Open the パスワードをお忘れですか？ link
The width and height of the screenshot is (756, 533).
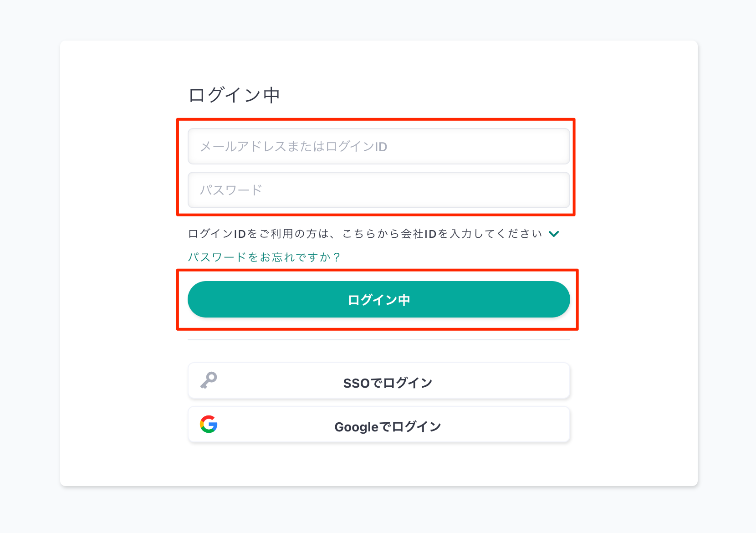264,257
